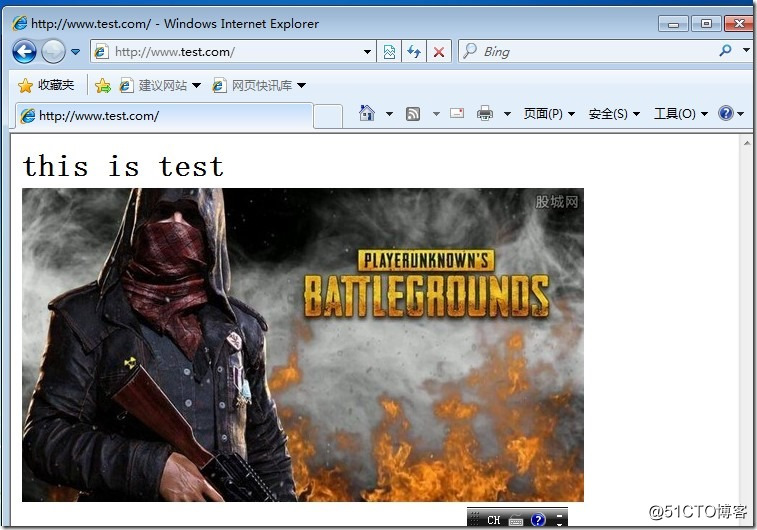Expand the 网页快讯库 dropdown arrow
The image size is (757, 530).
coord(301,85)
